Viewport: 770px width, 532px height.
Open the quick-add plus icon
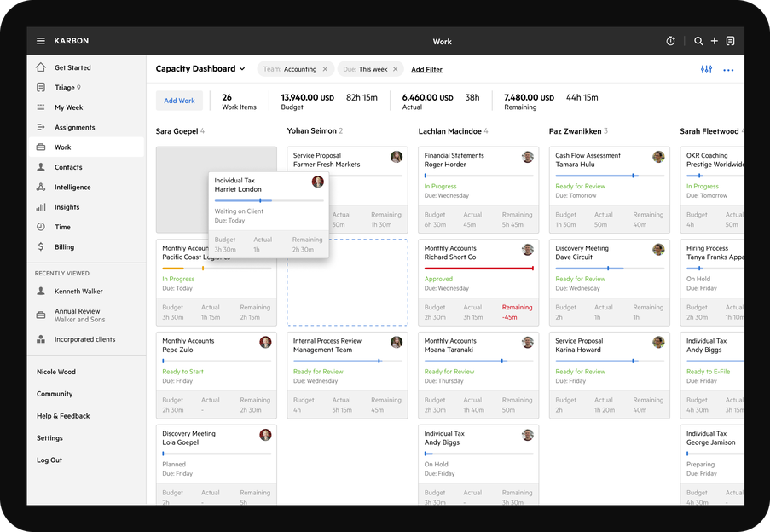pos(713,40)
